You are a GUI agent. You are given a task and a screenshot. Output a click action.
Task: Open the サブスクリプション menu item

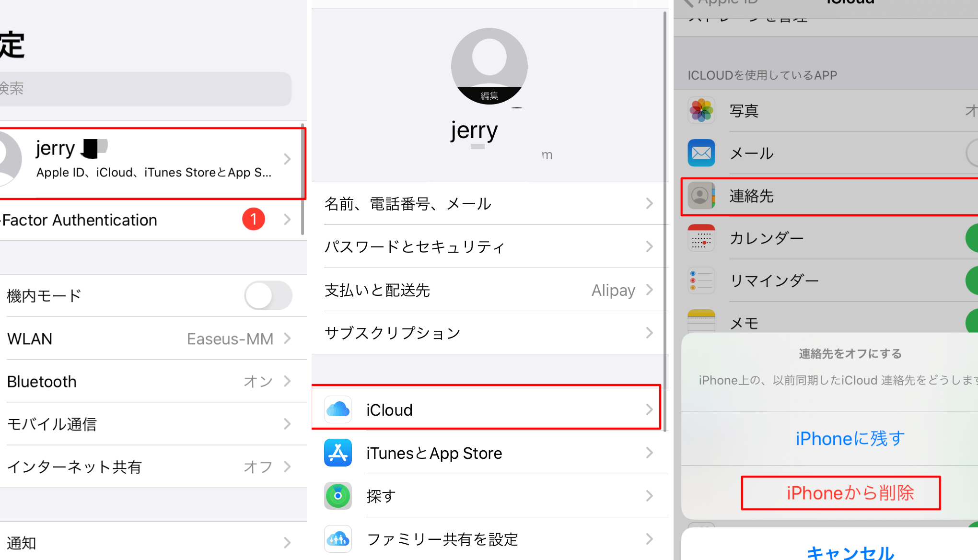pyautogui.click(x=490, y=333)
